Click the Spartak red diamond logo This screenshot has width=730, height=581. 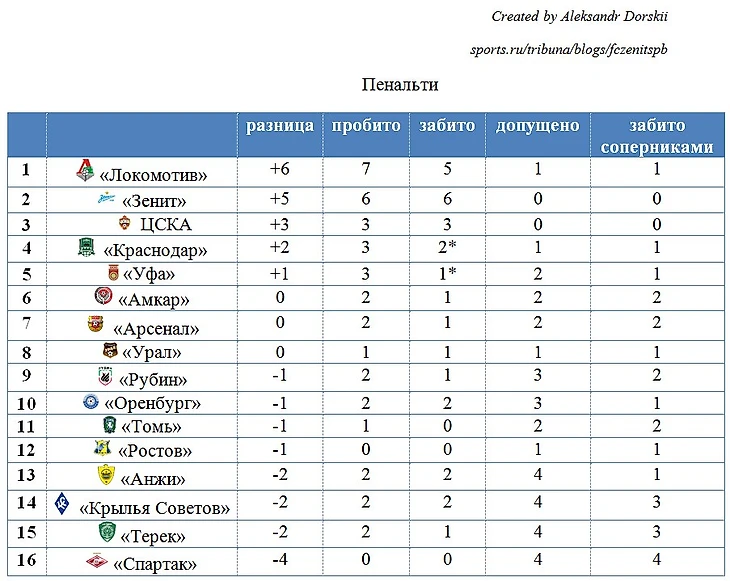(x=97, y=561)
